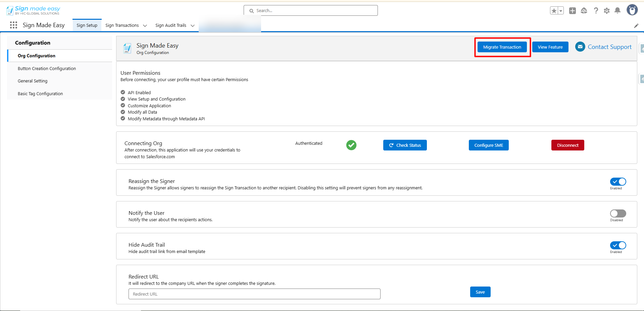Open the Notifications bell icon
The width and height of the screenshot is (644, 311).
pos(617,11)
